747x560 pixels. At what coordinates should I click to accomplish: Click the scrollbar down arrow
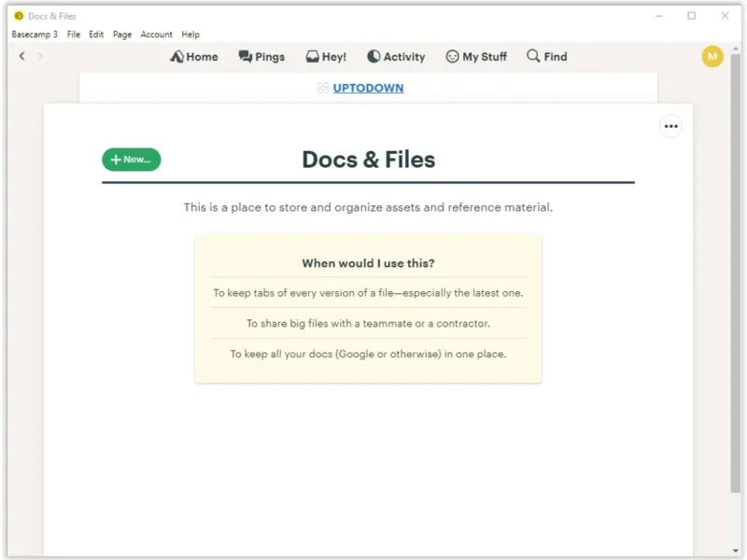click(736, 551)
